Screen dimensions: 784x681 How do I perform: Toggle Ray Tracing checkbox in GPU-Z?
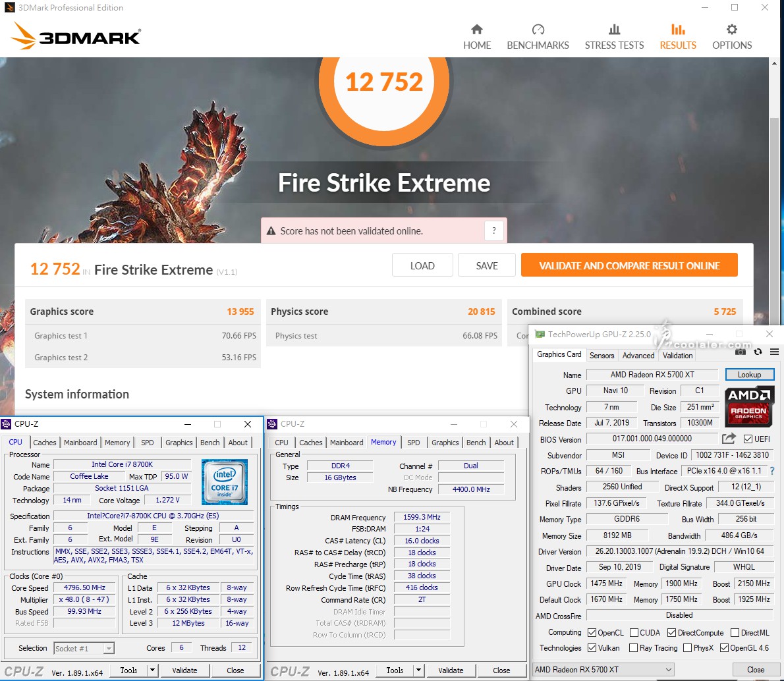point(634,647)
